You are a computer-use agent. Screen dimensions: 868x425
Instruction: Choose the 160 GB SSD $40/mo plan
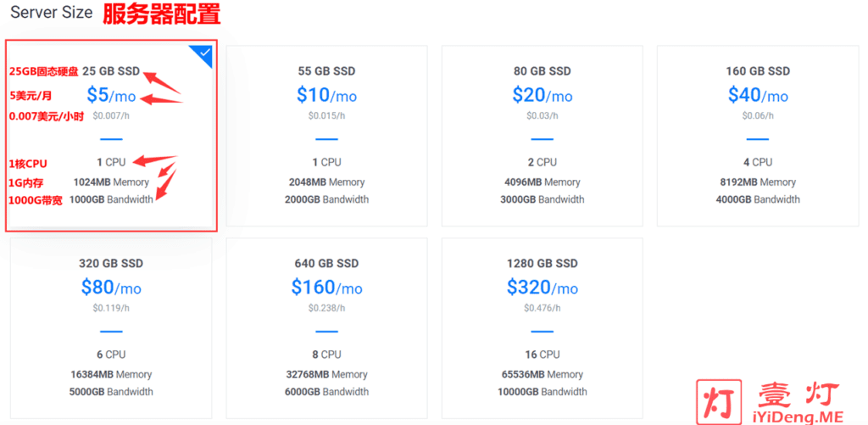[758, 136]
